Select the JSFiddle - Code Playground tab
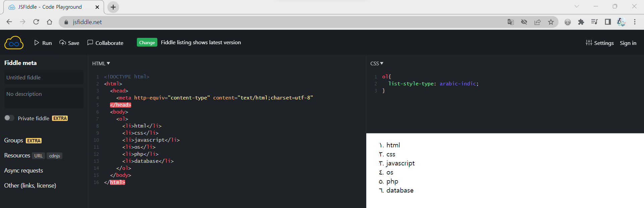This screenshot has width=644, height=208. (x=54, y=7)
